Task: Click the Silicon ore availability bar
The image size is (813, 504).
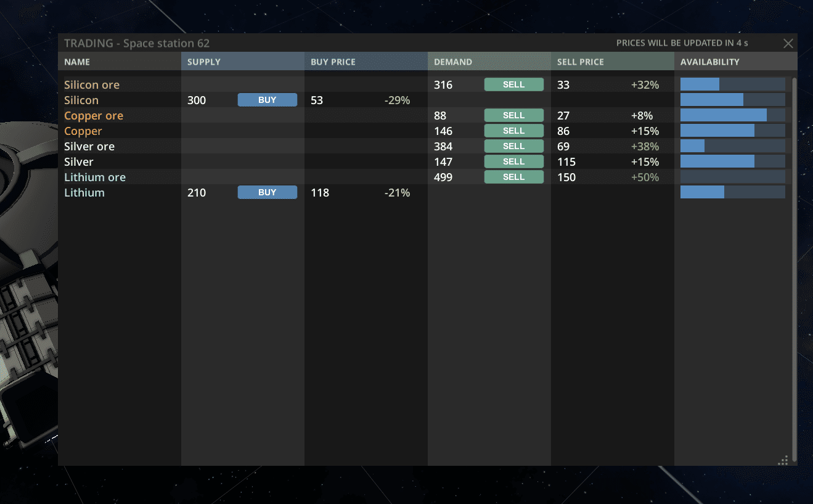Action: point(733,84)
